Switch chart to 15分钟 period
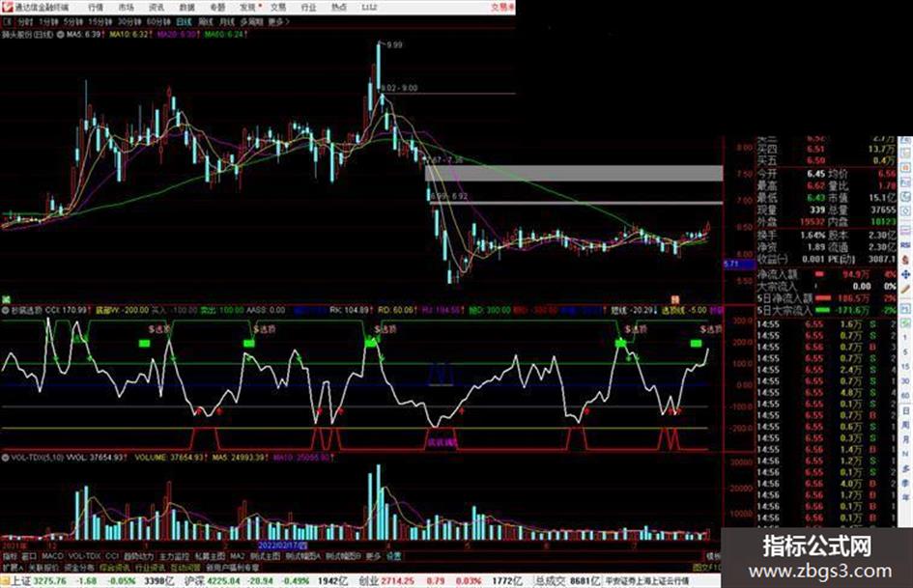This screenshot has width=913, height=588. 100,21
